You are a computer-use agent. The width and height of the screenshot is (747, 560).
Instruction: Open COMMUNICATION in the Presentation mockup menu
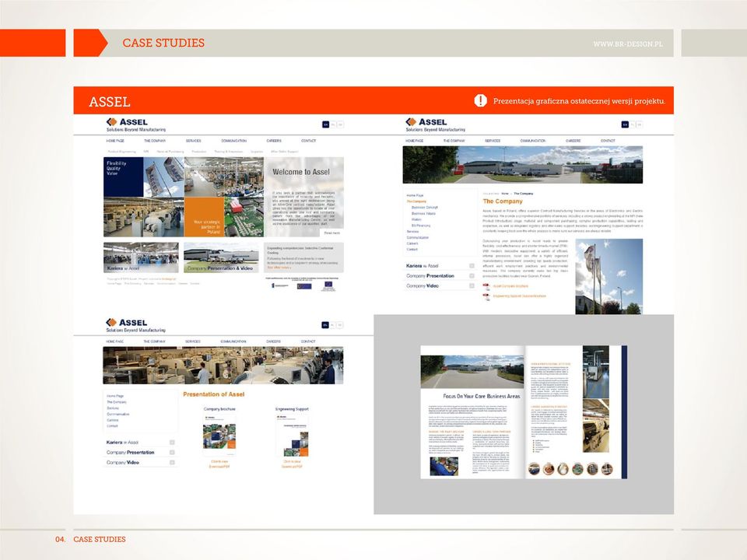[x=233, y=341]
